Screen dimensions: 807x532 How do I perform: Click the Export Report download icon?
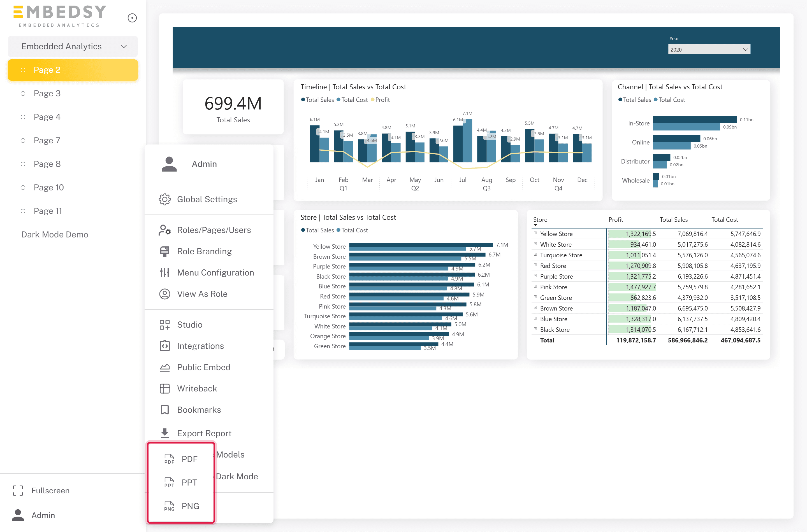165,433
